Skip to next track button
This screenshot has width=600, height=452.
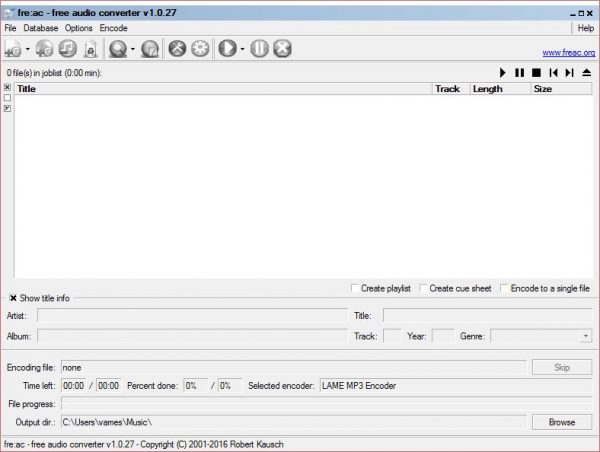coord(570,73)
